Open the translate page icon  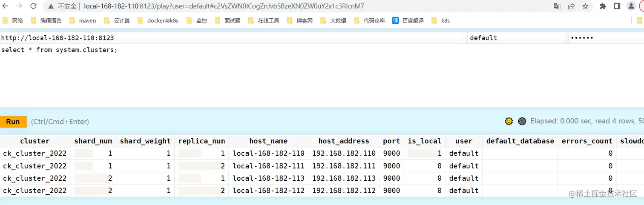557,6
